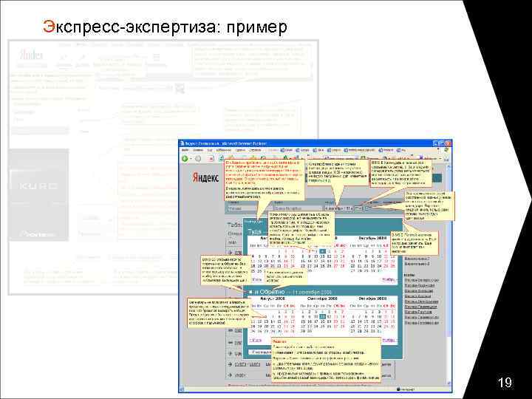This screenshot has width=532, height=399.
Task: Click the destination city input field
Action: [x=298, y=208]
